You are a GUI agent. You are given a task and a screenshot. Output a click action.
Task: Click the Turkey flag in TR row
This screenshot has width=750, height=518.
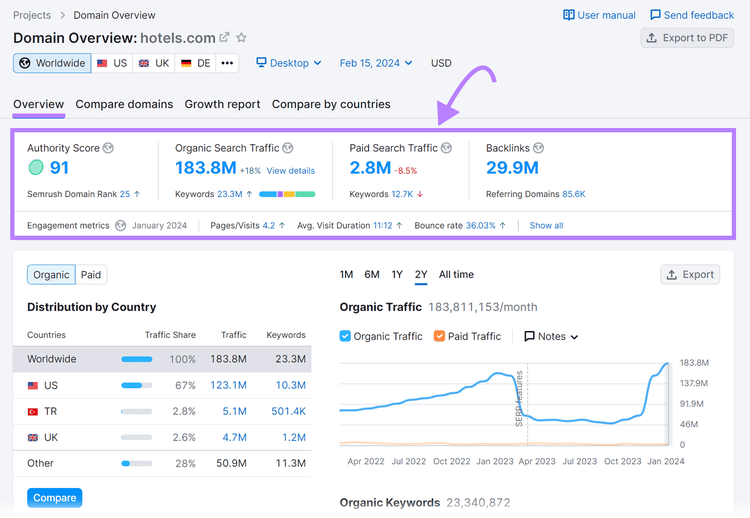[33, 411]
